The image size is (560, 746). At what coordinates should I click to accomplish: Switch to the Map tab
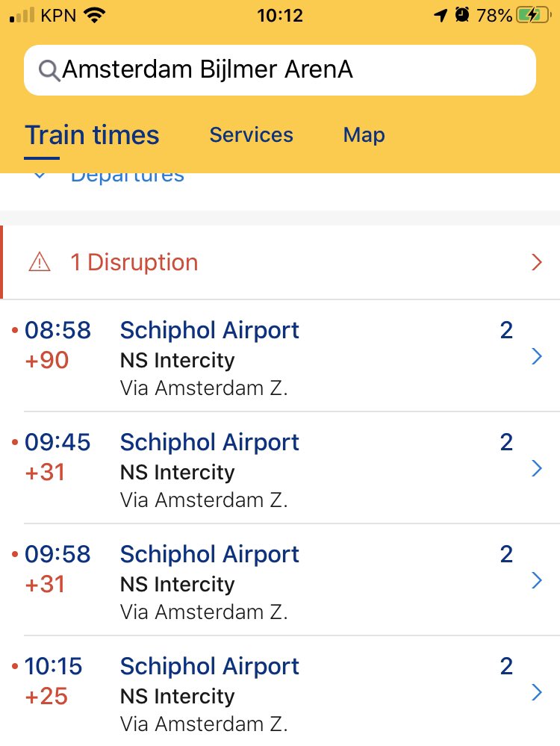[x=364, y=135]
